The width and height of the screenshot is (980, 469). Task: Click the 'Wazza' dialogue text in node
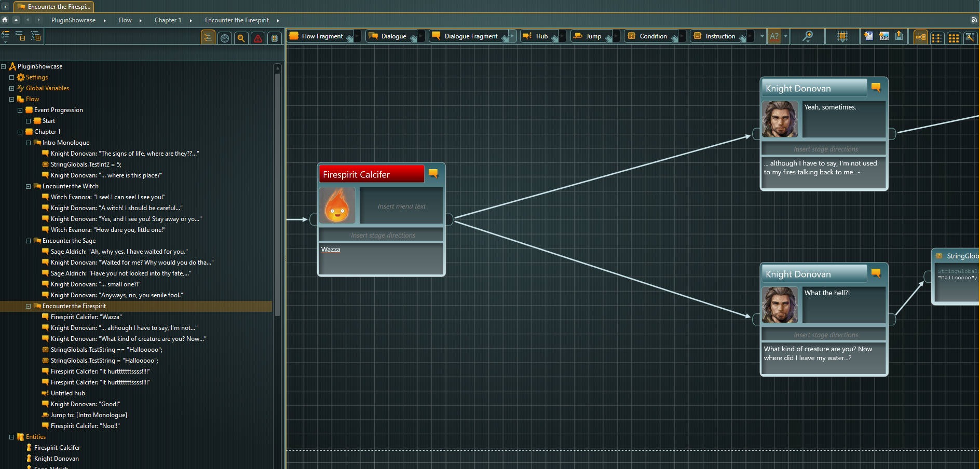click(331, 250)
